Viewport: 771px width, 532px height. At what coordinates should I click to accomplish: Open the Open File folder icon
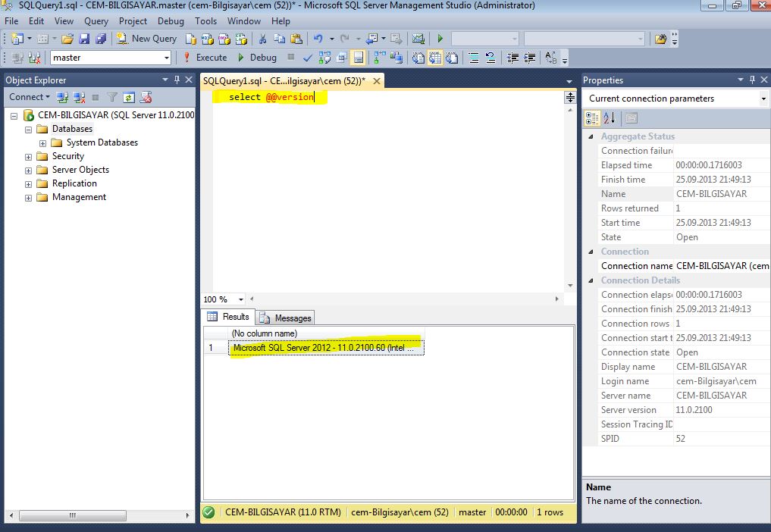67,39
